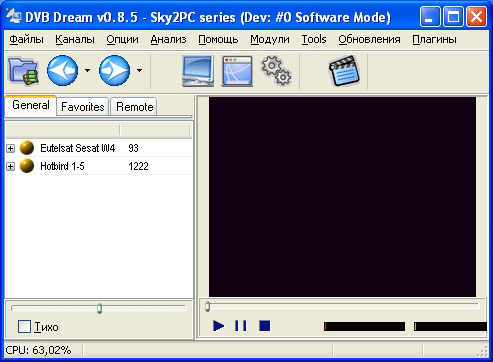
Task: Click the DVB Dream title bar icon
Action: (14, 17)
